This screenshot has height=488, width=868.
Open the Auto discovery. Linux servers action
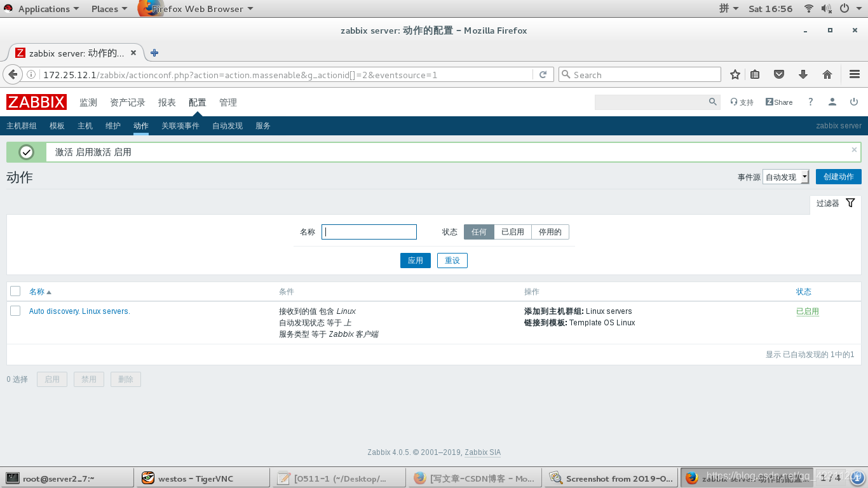(x=79, y=311)
